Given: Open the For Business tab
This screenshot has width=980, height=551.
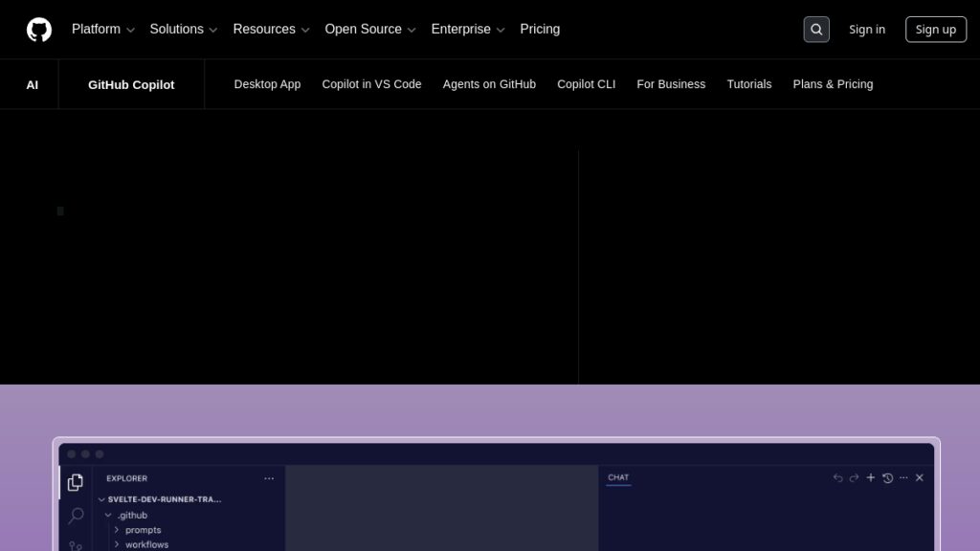Looking at the screenshot, I should (671, 84).
